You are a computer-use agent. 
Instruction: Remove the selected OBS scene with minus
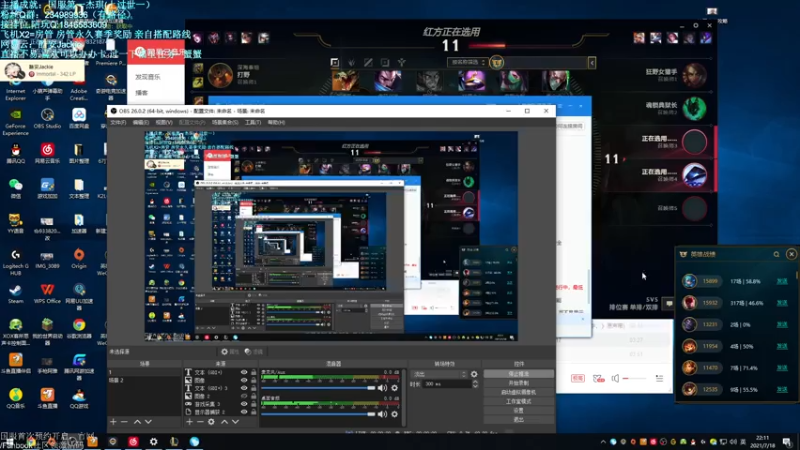pos(124,422)
